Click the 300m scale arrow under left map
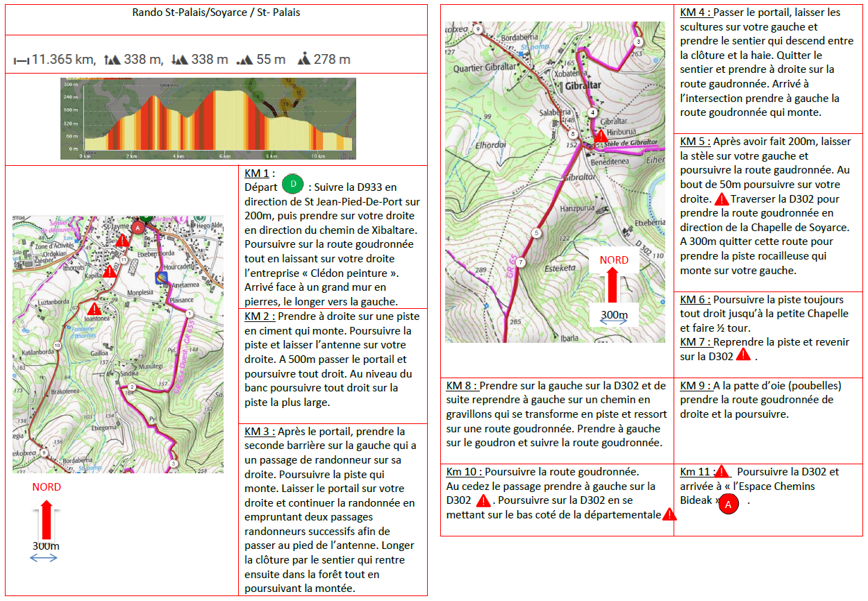 [x=44, y=557]
